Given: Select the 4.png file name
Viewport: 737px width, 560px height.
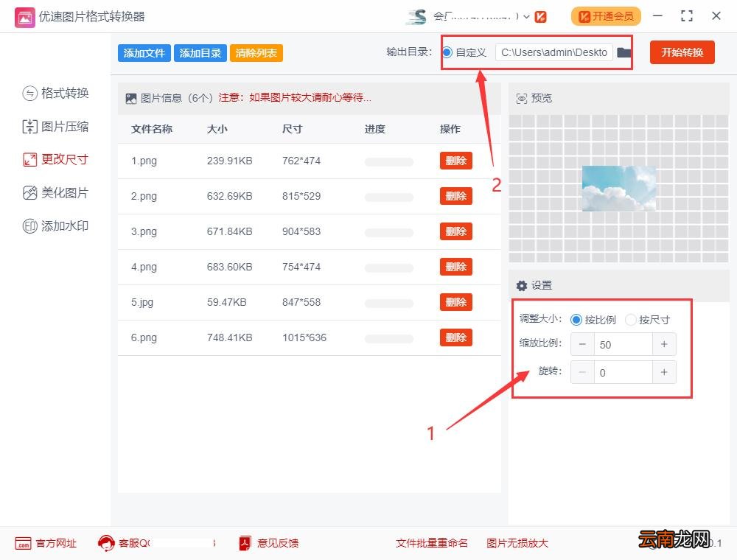Looking at the screenshot, I should tap(144, 267).
